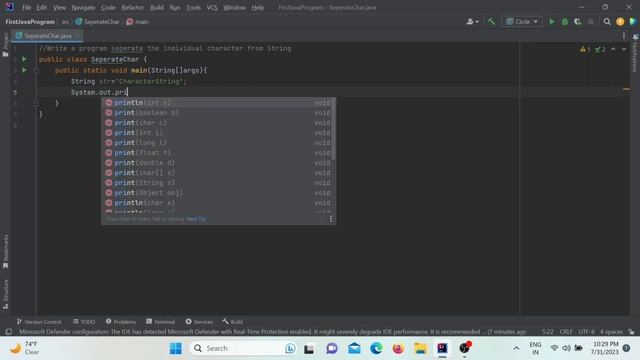Open the Bookmarks tool window stripe

tap(5, 251)
